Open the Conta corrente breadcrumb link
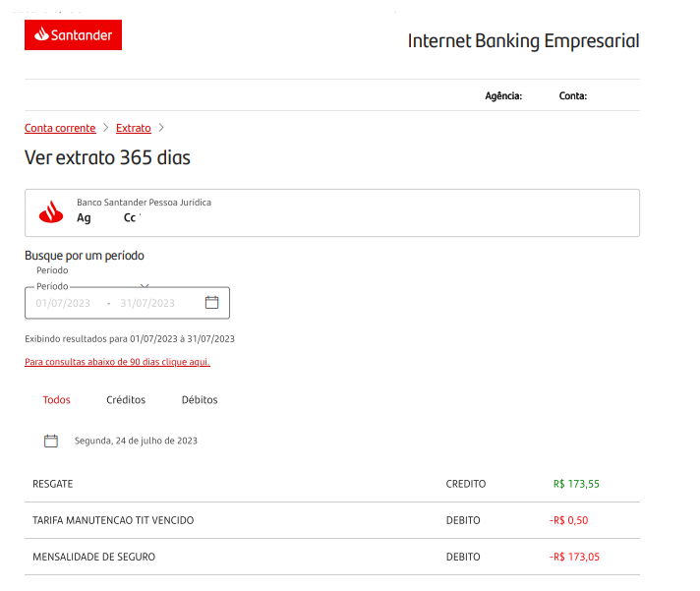 pyautogui.click(x=60, y=128)
